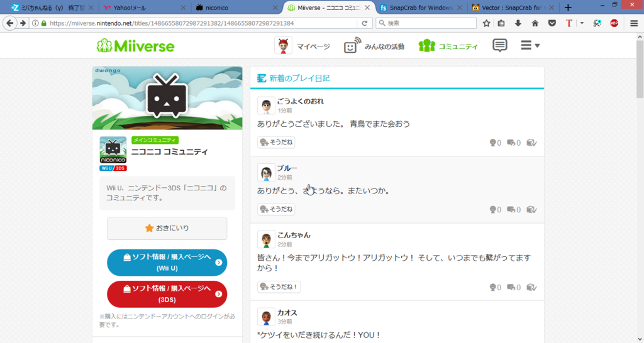Reload the page with refresh icon
644x343 pixels.
tap(364, 23)
